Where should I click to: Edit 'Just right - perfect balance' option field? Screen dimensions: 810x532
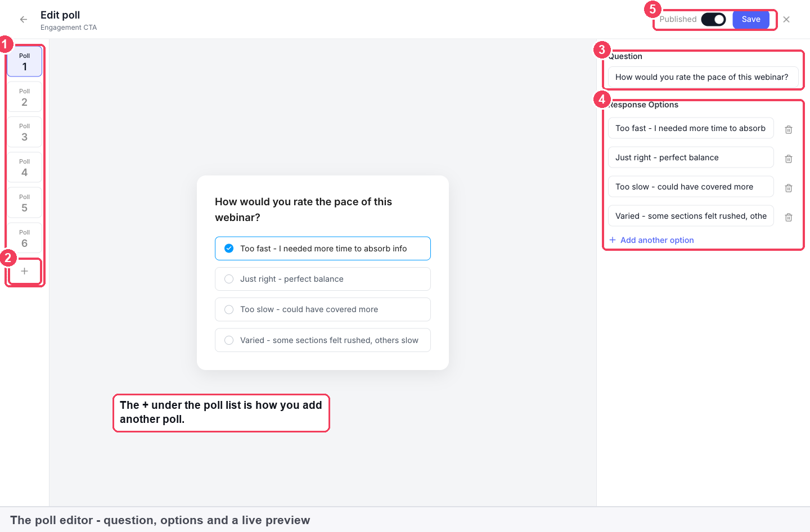[691, 157]
